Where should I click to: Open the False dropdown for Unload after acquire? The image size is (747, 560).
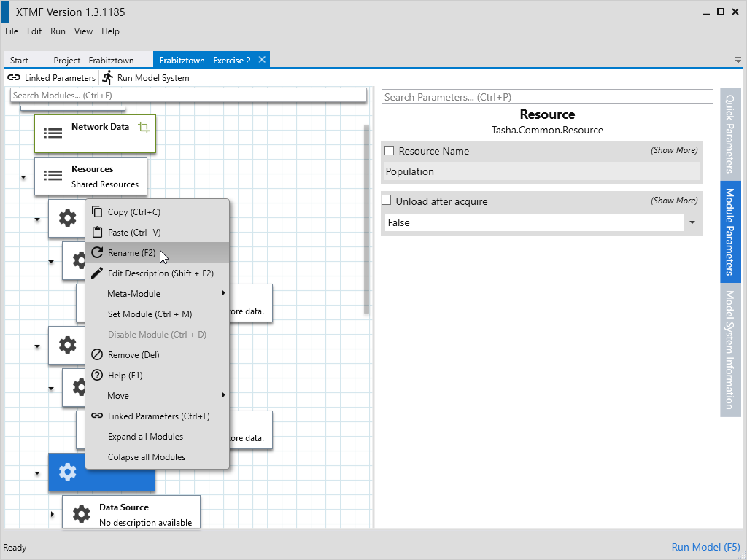pyautogui.click(x=692, y=222)
